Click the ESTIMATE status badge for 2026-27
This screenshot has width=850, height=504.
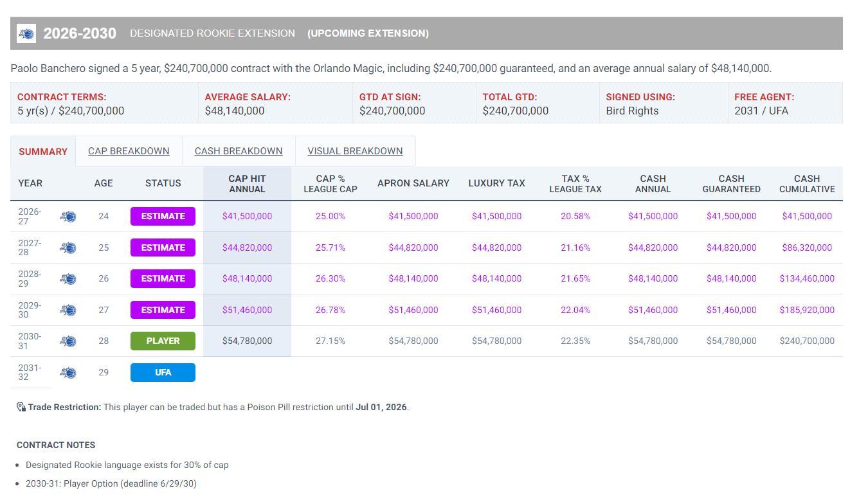click(x=163, y=217)
